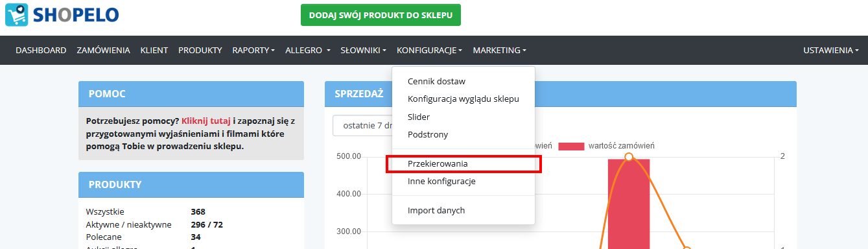The height and width of the screenshot is (249, 868).
Task: Expand the Allegro dropdown menu
Action: click(308, 50)
